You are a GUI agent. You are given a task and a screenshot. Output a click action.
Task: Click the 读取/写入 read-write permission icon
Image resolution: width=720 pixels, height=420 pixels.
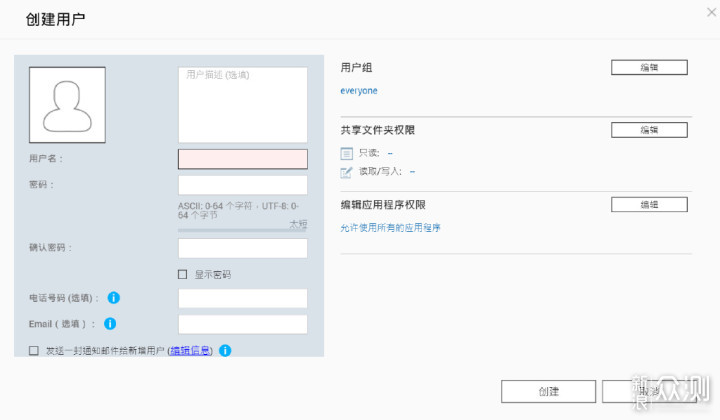point(347,172)
